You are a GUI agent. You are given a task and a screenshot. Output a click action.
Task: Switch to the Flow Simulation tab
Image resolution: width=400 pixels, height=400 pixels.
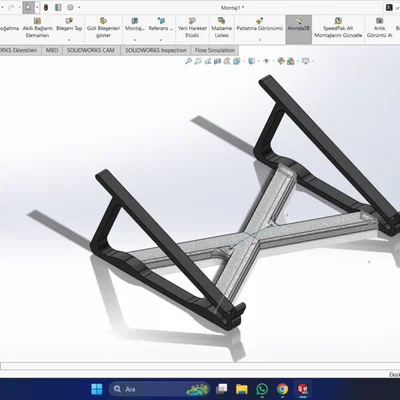215,50
